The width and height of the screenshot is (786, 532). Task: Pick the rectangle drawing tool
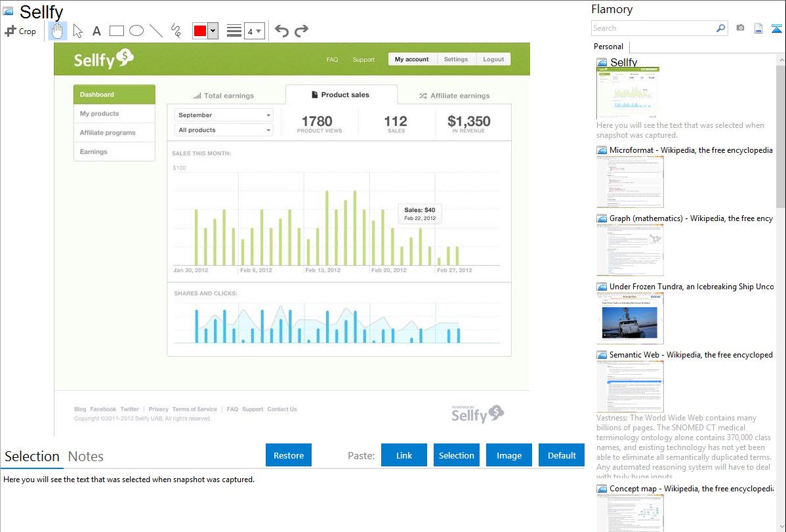(x=116, y=31)
